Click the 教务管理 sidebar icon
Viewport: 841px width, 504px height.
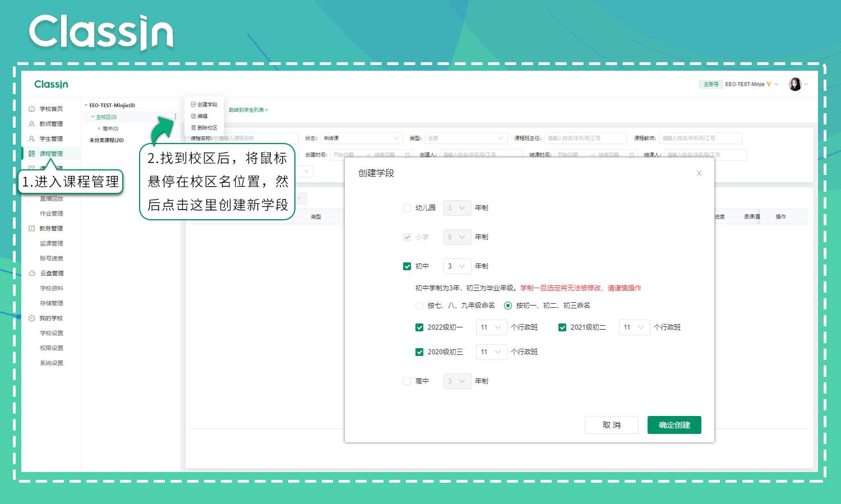coord(31,228)
